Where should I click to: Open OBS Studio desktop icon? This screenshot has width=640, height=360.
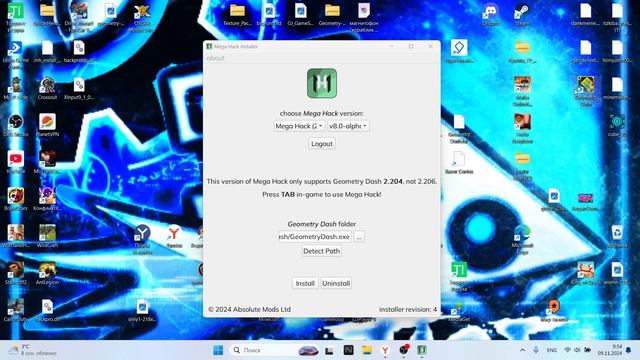tap(16, 126)
